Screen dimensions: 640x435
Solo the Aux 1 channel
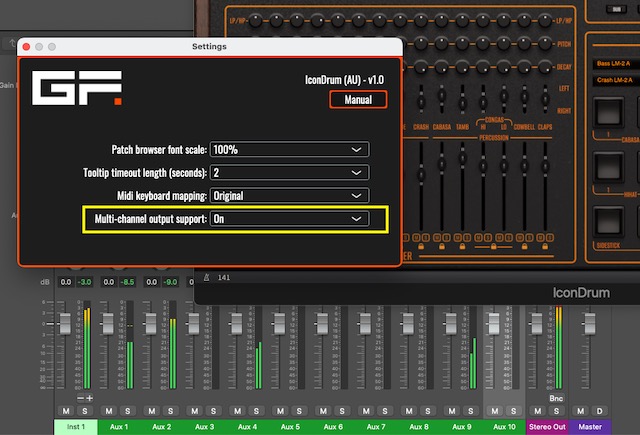[127, 411]
